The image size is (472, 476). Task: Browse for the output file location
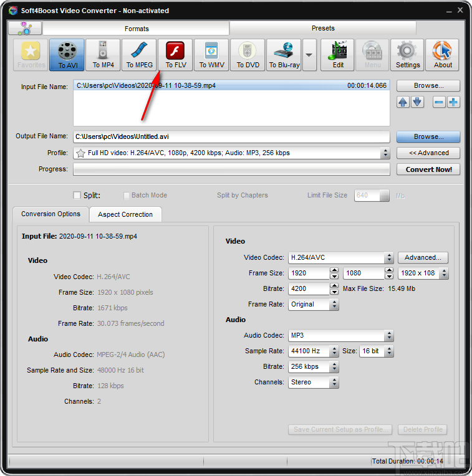pos(428,137)
